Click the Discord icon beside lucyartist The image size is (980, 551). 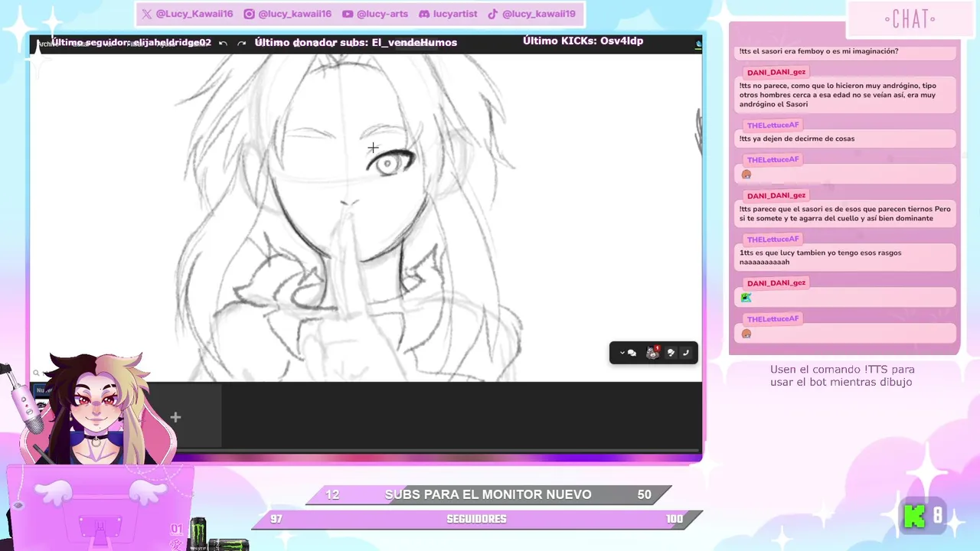pos(424,14)
